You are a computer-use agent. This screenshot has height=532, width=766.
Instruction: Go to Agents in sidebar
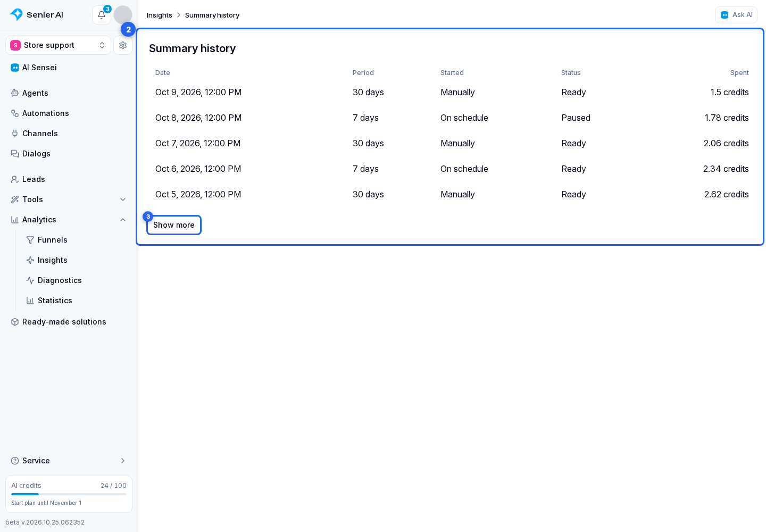tap(69, 93)
